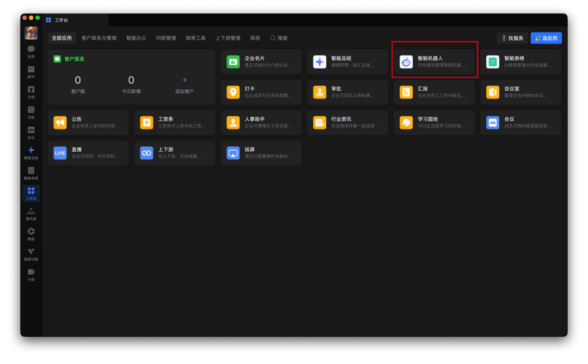Screen dimensions: 588x364
Task: Open 通讯录 contacts from the sidebar
Action: click(x=31, y=213)
